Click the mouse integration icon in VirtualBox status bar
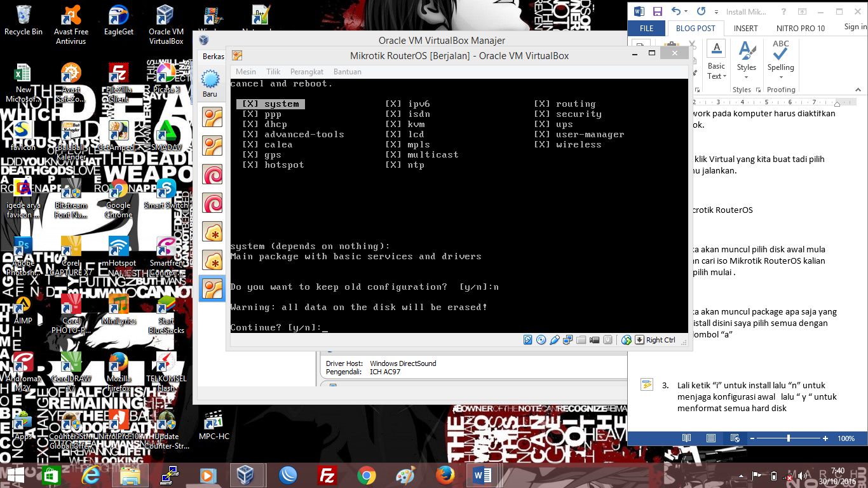 point(627,340)
